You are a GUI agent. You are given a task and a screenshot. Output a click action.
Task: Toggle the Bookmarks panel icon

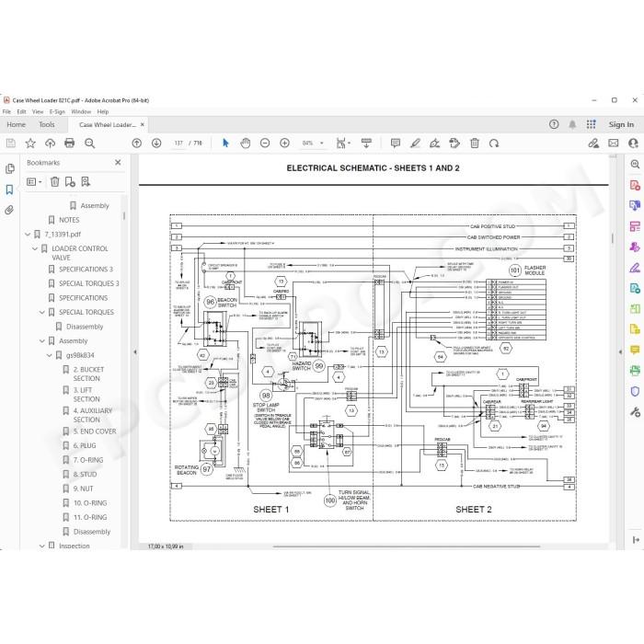pos(9,190)
